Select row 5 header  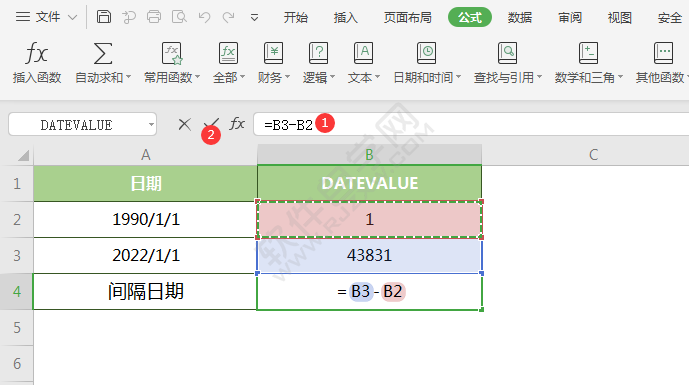pyautogui.click(x=17, y=327)
